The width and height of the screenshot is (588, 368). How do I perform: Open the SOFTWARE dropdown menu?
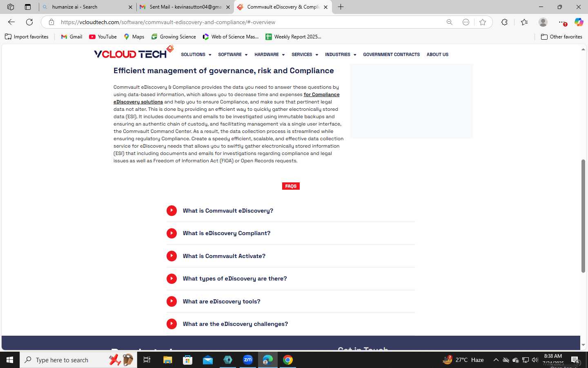233,54
